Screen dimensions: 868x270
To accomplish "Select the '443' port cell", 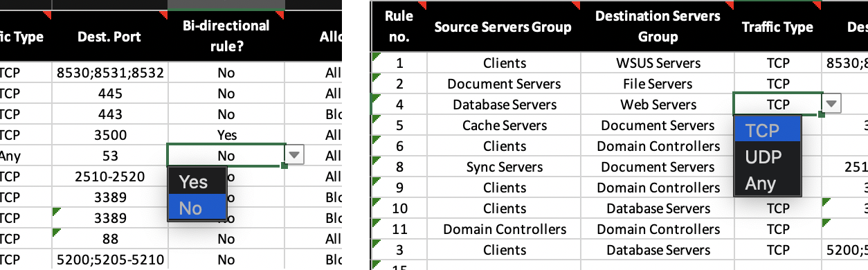I will pos(109,114).
